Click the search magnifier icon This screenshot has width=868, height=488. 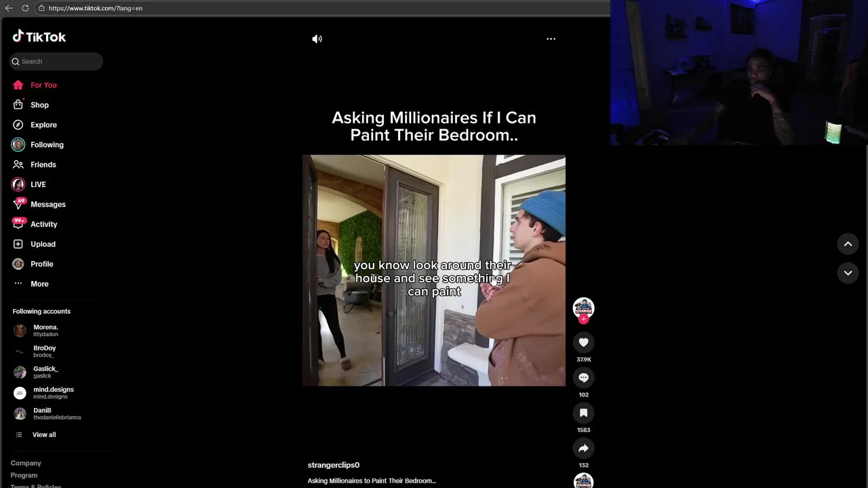(x=16, y=62)
